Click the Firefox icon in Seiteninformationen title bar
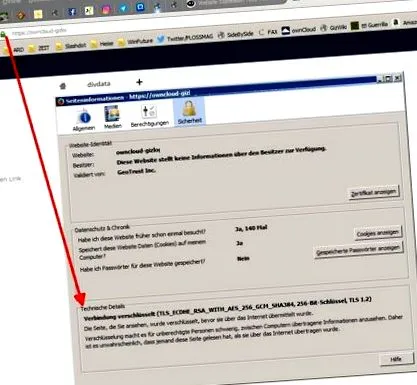 (61, 101)
